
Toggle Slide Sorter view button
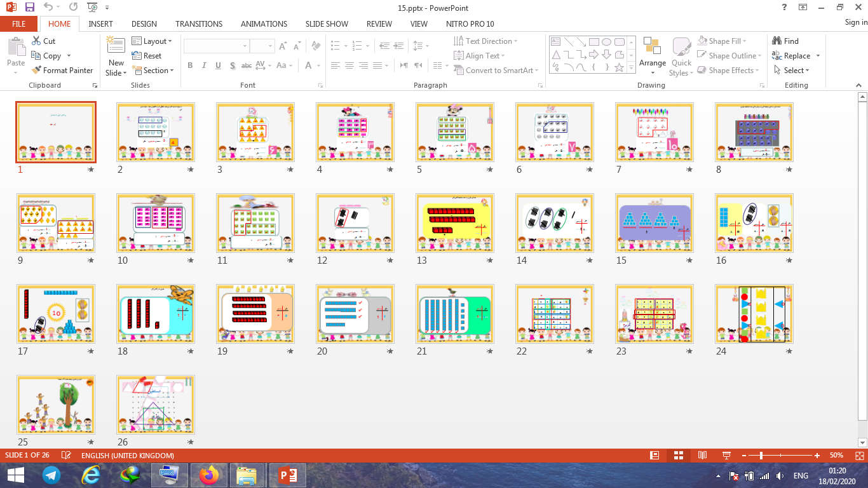[x=679, y=456]
